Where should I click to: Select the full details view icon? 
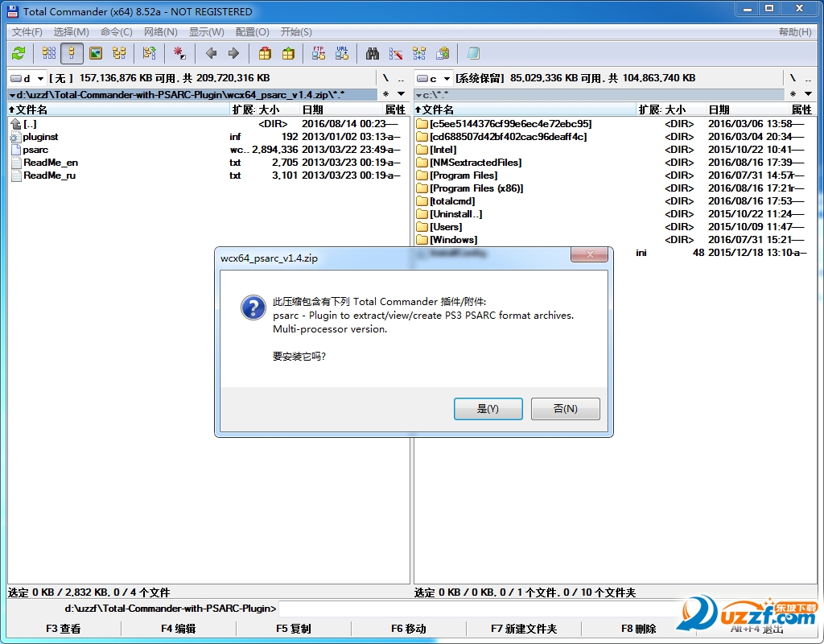pyautogui.click(x=72, y=53)
